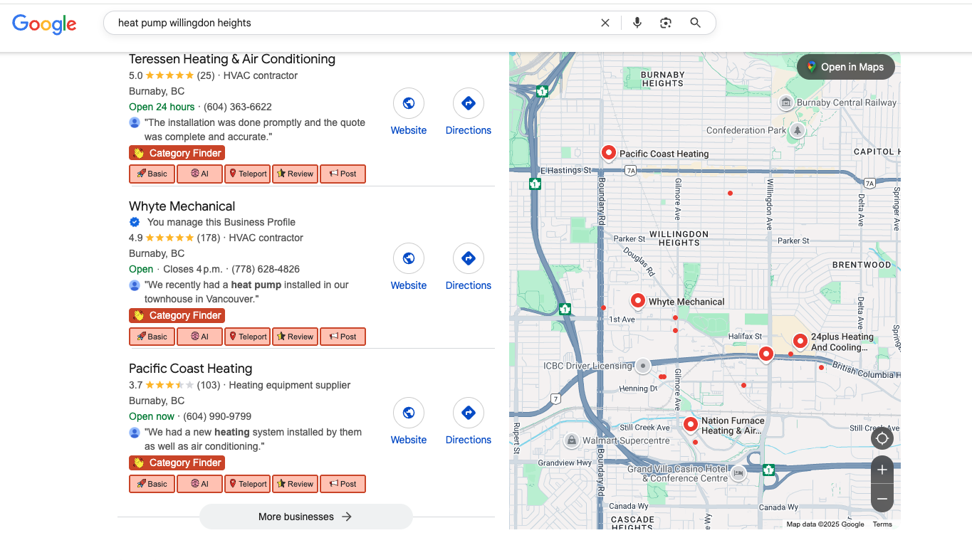Open Teressen Heating & Air Conditioning listing title
The height and width of the screenshot is (560, 972).
point(232,59)
